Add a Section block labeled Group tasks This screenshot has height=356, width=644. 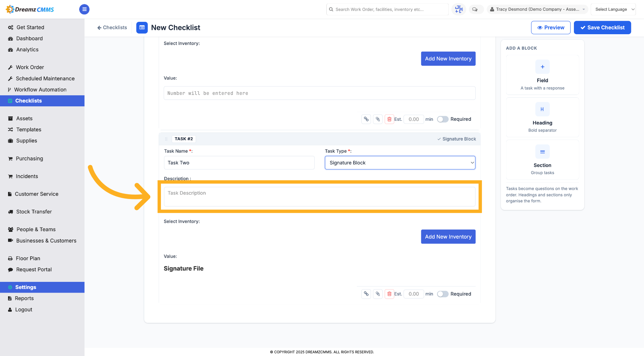tap(542, 160)
